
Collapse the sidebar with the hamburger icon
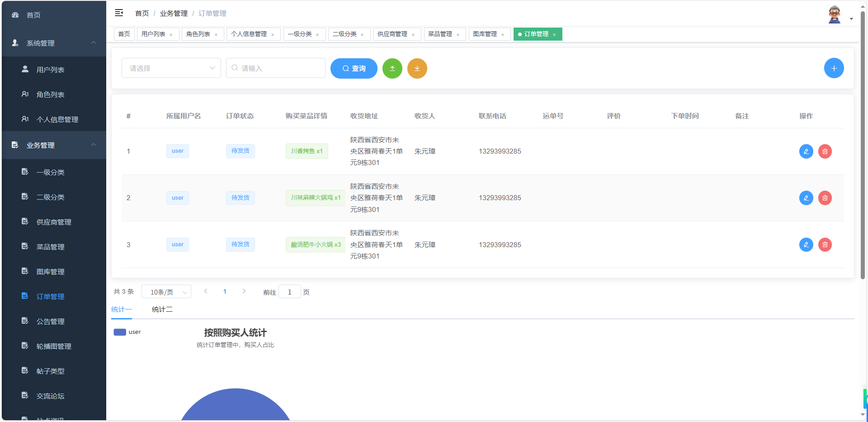pyautogui.click(x=119, y=13)
